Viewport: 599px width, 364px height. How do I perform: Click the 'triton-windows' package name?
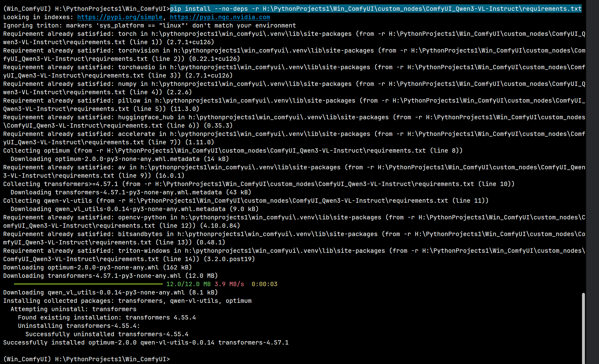coord(144,251)
